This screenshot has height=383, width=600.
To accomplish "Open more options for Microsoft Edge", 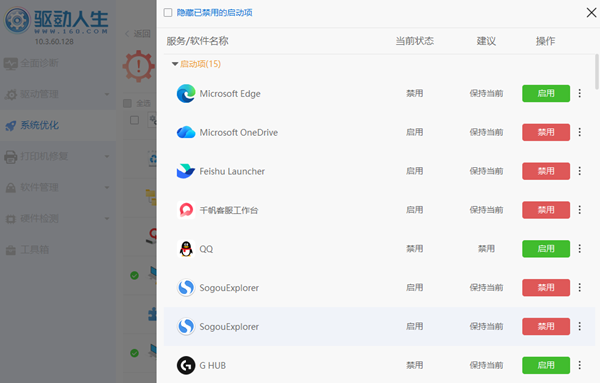I will (580, 93).
